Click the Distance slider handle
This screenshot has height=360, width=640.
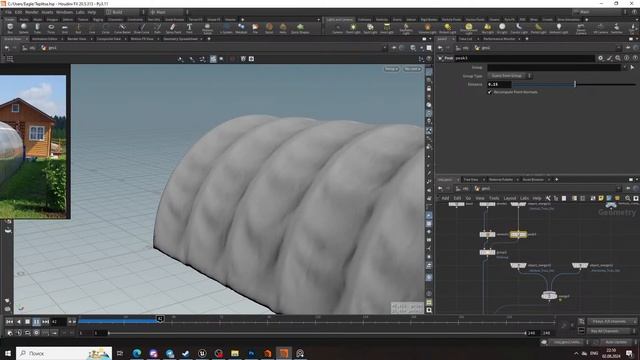click(x=575, y=84)
